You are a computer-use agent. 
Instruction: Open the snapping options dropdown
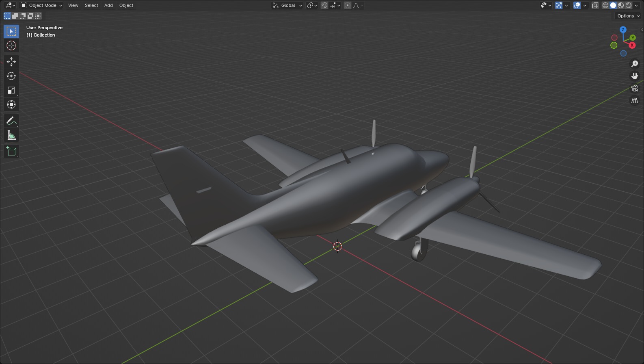(x=335, y=5)
